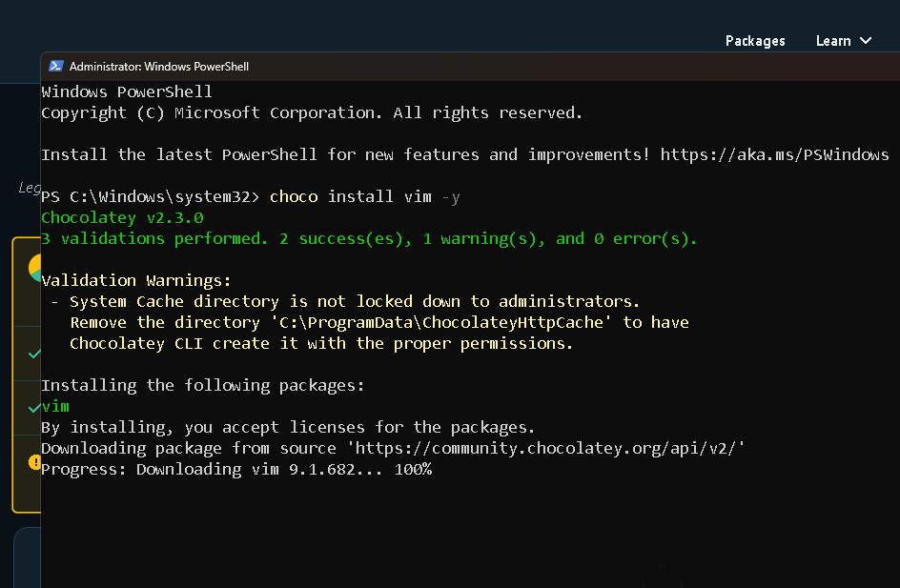Image resolution: width=900 pixels, height=588 pixels.
Task: Click the ChocolateyHttpCache path text
Action: pos(441,322)
